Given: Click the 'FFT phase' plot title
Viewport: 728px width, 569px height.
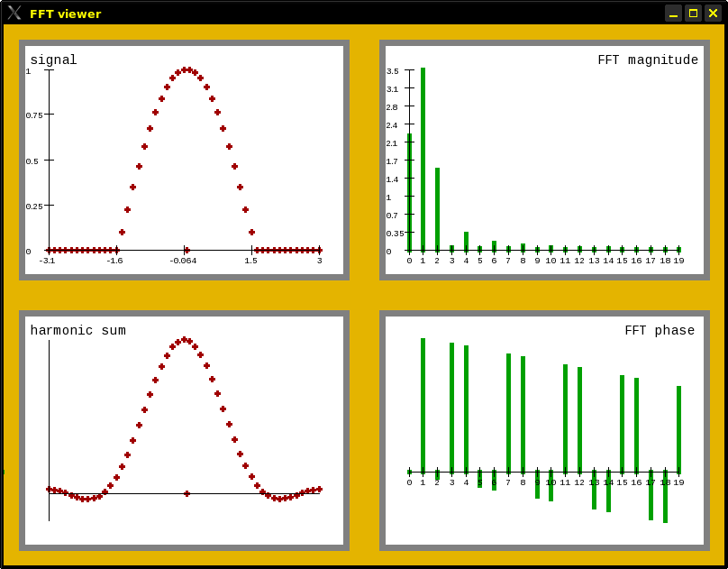Looking at the screenshot, I should click(660, 330).
